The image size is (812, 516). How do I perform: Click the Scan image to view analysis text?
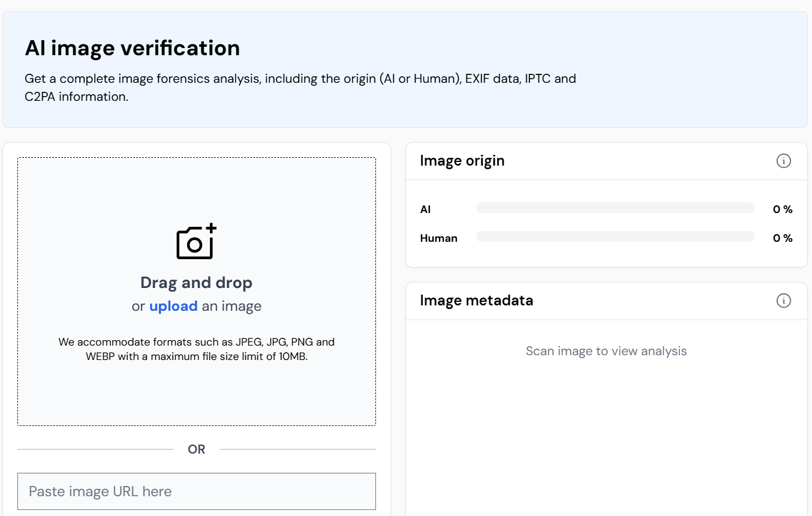coord(606,351)
